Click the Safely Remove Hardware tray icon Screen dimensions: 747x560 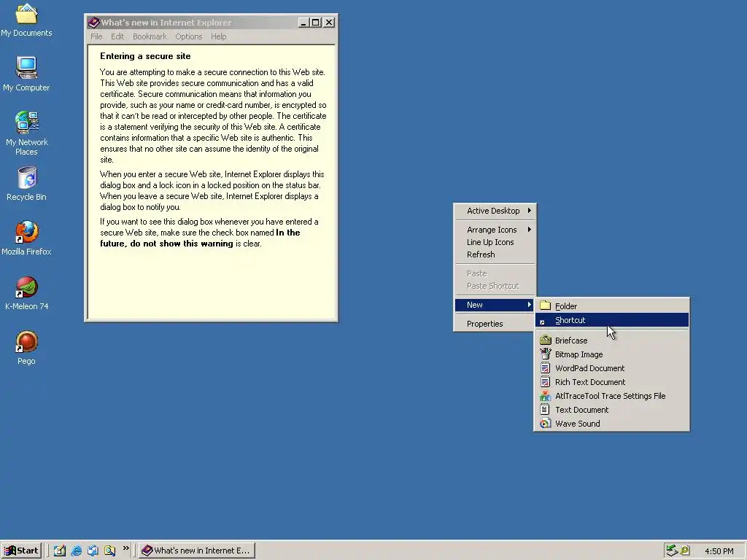(672, 551)
